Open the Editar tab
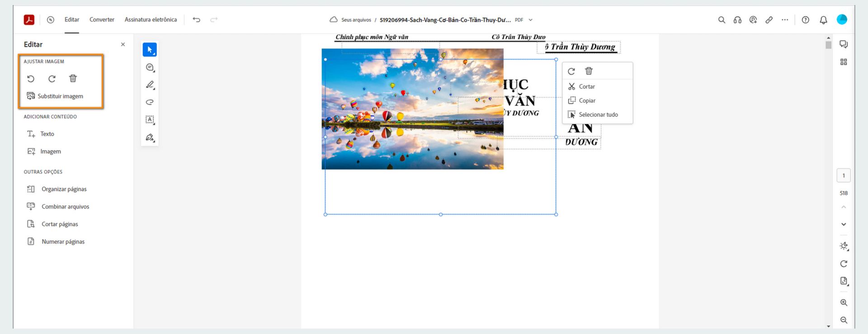 click(x=72, y=19)
